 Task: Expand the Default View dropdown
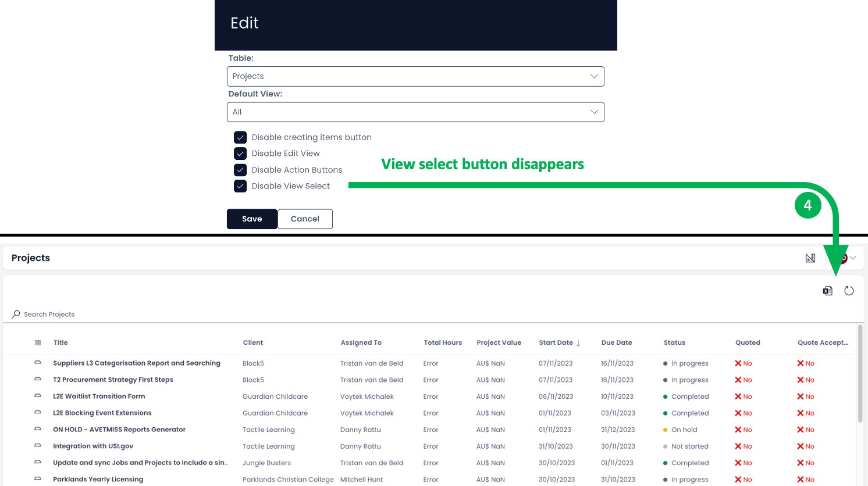pos(415,112)
